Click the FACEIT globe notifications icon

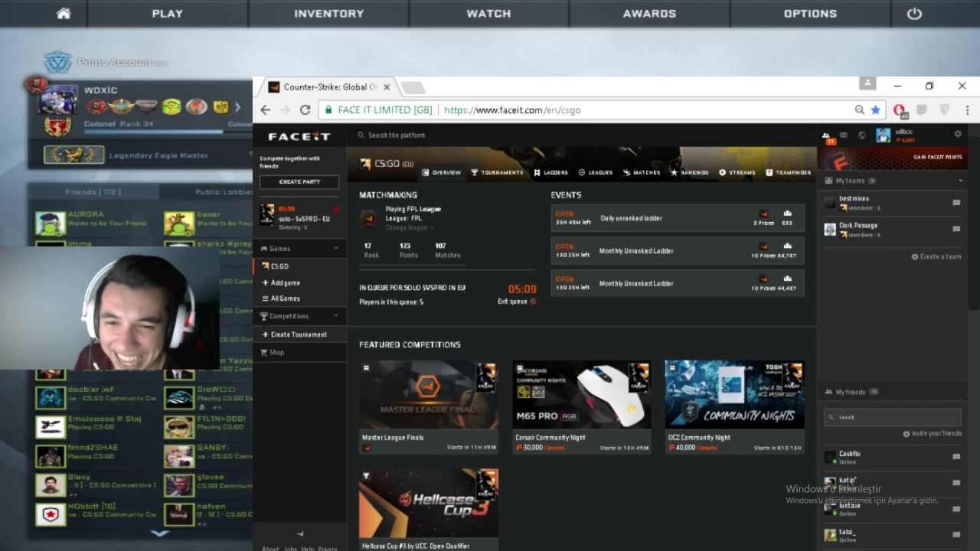[x=861, y=135]
